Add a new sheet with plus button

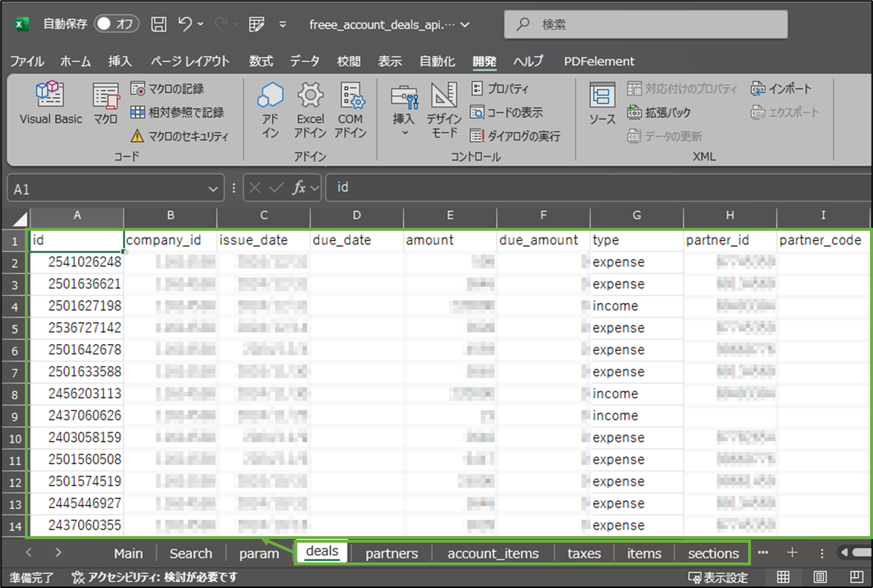pos(792,552)
